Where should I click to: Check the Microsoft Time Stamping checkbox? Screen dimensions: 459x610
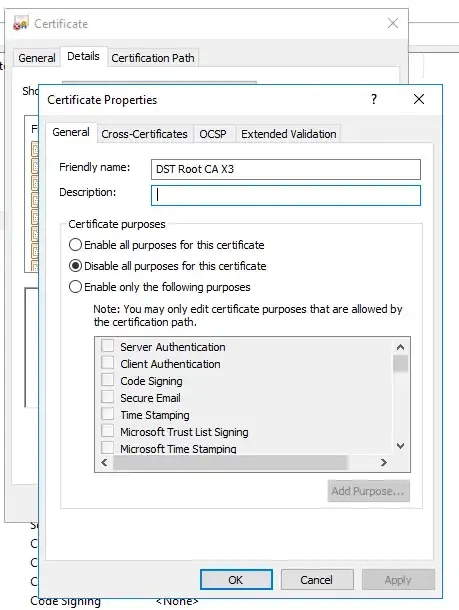pyautogui.click(x=107, y=448)
